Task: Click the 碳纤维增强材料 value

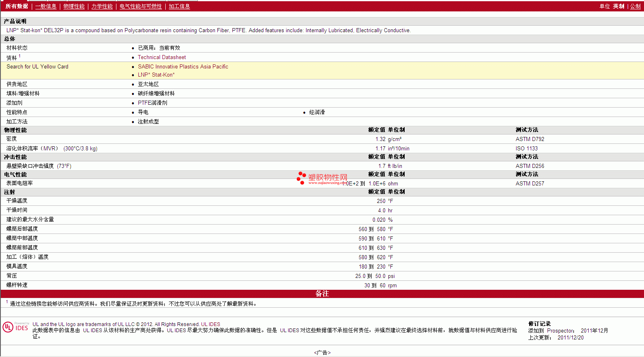Action: (156, 94)
